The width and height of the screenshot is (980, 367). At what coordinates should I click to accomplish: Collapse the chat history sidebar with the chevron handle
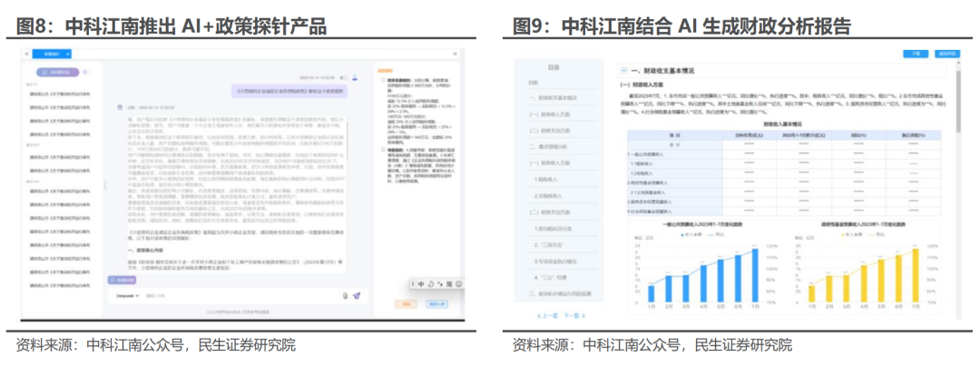[105, 184]
